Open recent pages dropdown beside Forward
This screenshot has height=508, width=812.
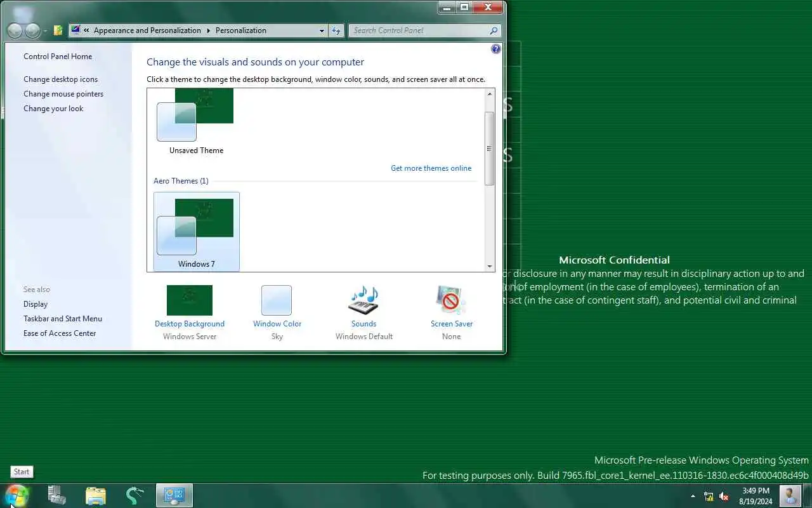pos(45,31)
